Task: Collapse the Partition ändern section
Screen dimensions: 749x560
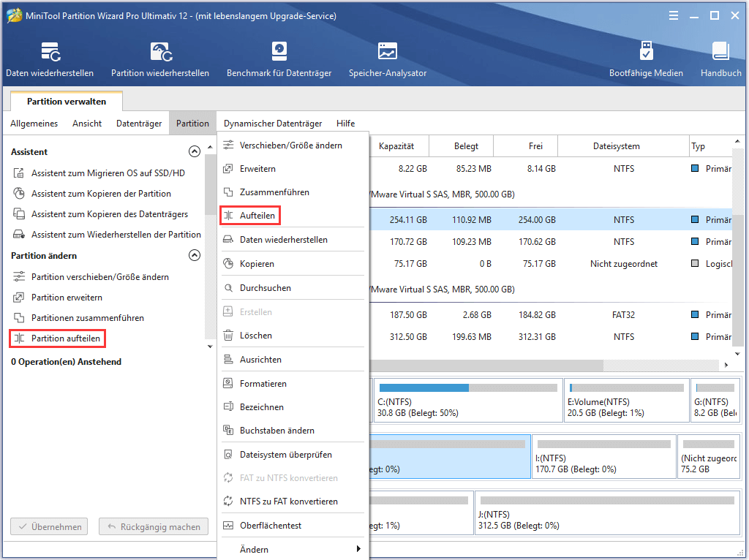Action: (195, 255)
